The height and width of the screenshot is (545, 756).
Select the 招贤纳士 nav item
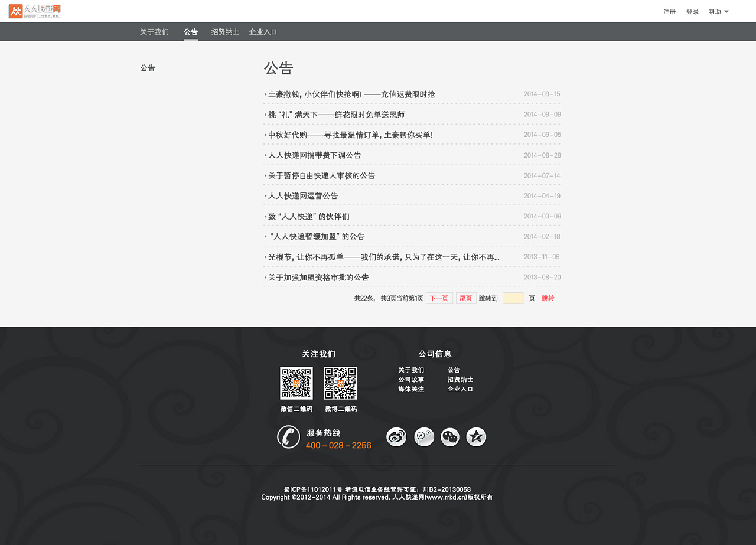(225, 32)
